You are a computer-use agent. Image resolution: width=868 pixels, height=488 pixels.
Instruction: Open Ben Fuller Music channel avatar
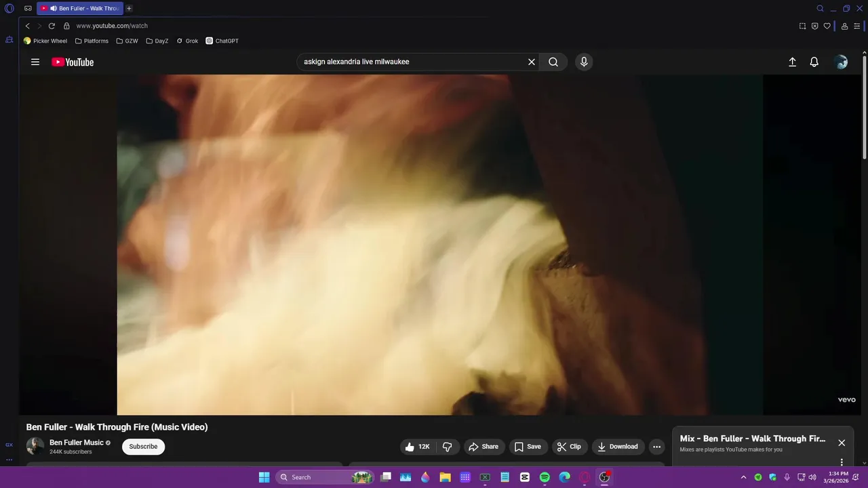coord(35,446)
